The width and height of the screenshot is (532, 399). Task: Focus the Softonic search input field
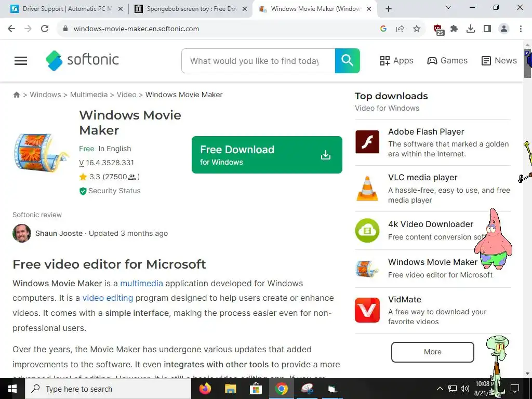(258, 61)
